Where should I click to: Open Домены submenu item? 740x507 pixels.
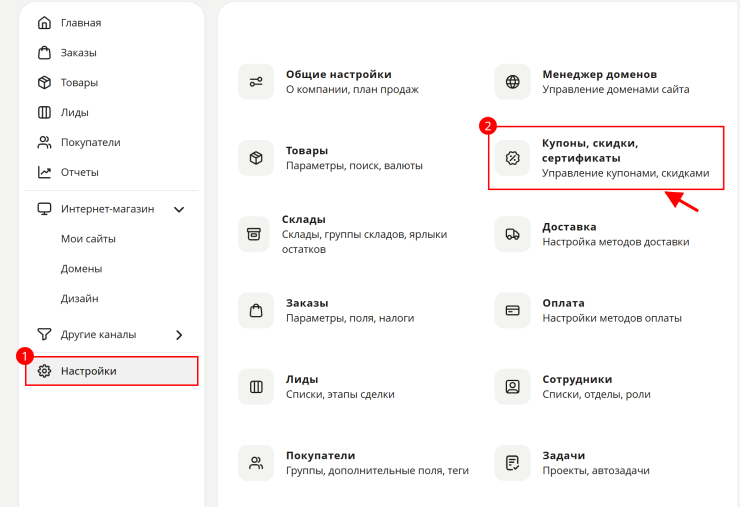tap(81, 269)
